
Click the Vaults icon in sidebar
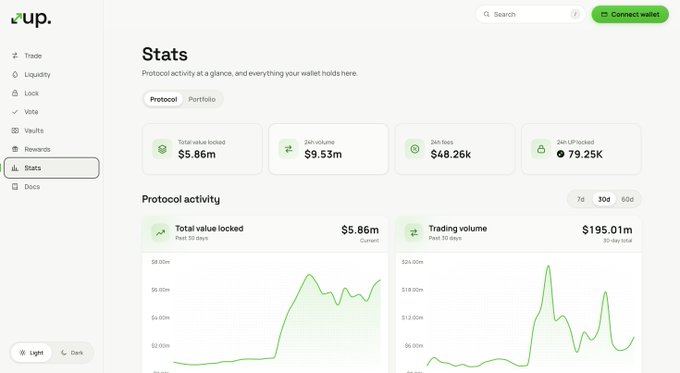(15, 130)
